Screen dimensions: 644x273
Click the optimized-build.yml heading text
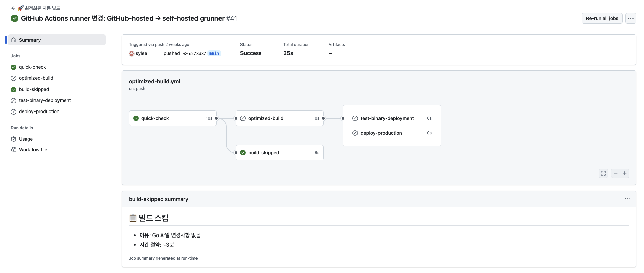[155, 81]
